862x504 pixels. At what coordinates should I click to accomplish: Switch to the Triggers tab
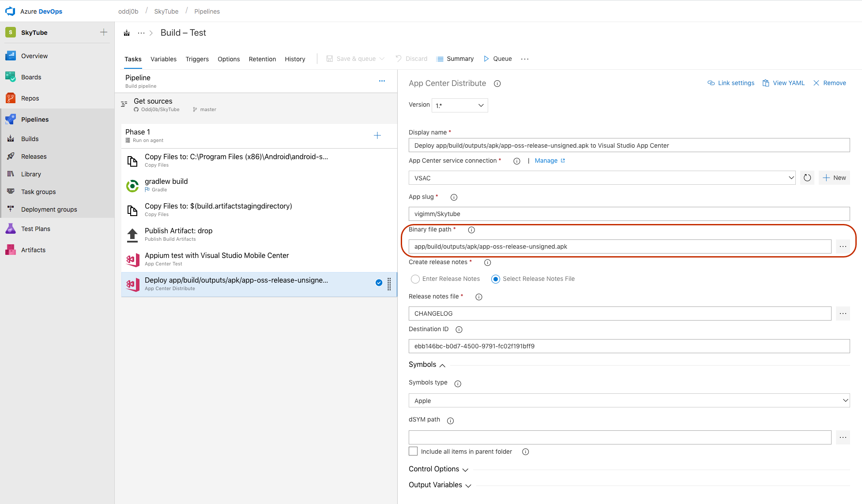(x=196, y=59)
